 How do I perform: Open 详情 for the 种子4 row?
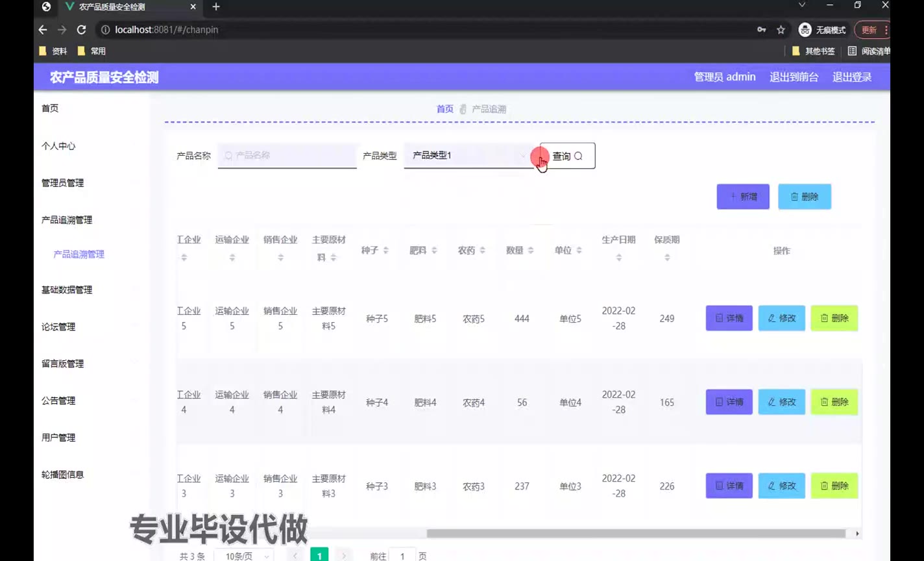click(729, 402)
